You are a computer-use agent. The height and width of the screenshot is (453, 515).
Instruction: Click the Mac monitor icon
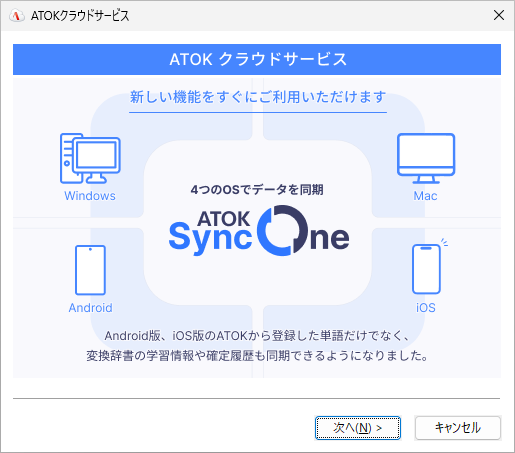(x=426, y=158)
